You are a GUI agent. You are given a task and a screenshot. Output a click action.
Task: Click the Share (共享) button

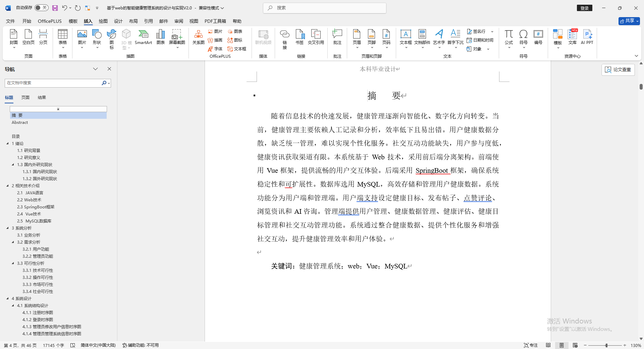[629, 21]
